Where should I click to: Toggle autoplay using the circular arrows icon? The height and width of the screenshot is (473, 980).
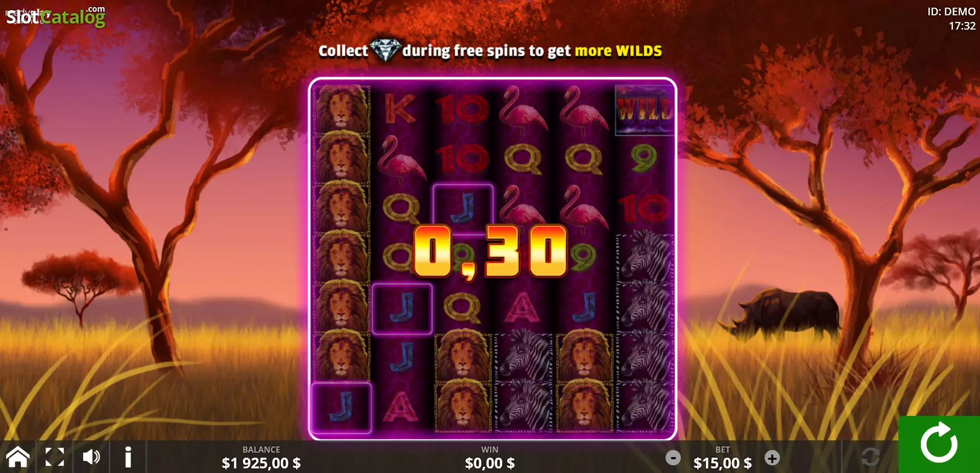(870, 456)
